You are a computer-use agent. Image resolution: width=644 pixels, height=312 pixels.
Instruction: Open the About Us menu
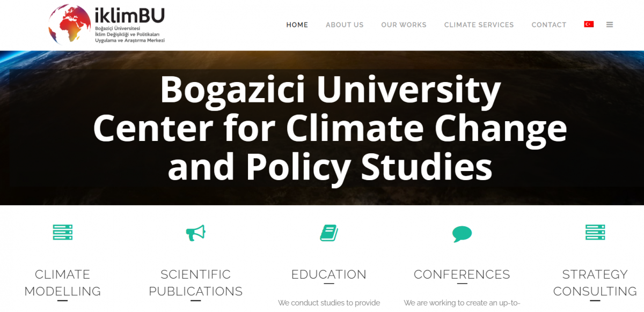tap(345, 25)
